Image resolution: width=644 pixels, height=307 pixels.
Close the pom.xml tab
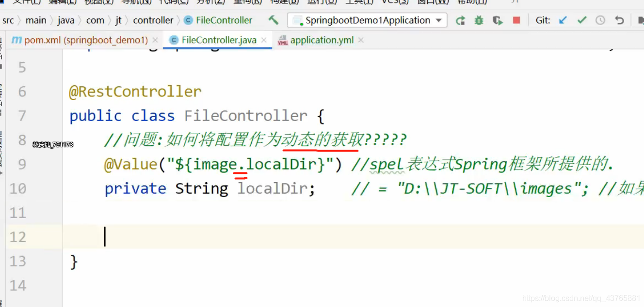click(x=155, y=40)
